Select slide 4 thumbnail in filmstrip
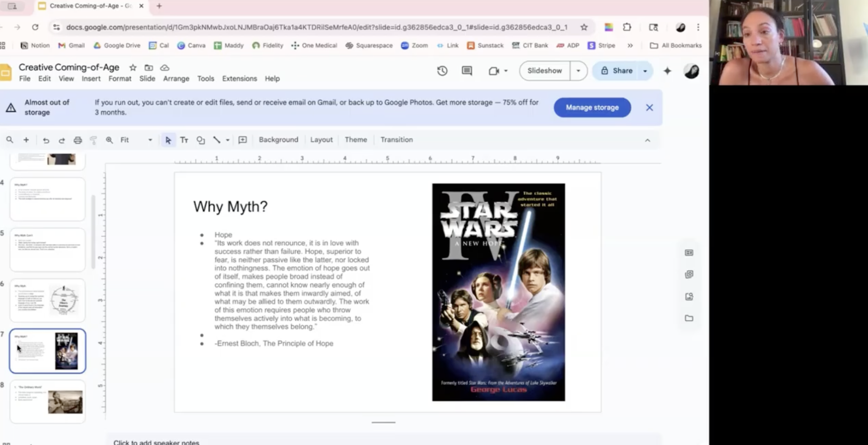Viewport: 868px width, 445px height. pyautogui.click(x=47, y=199)
